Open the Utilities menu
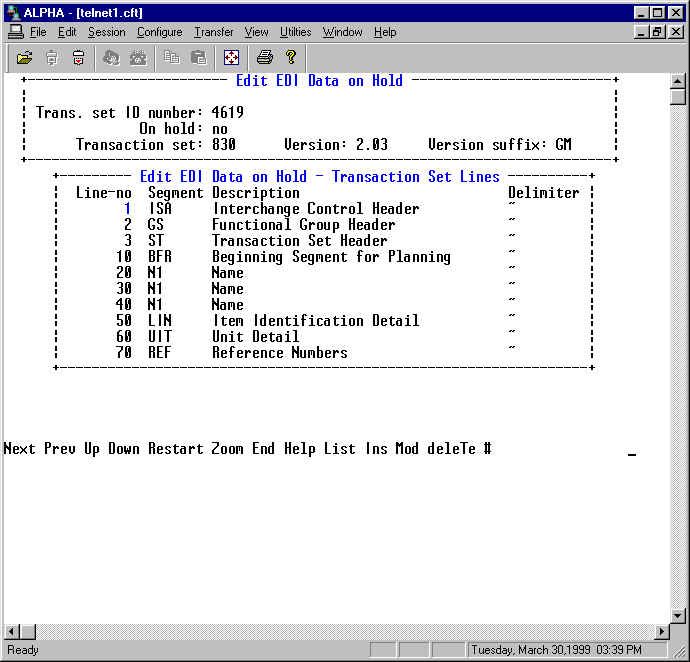 [x=295, y=32]
